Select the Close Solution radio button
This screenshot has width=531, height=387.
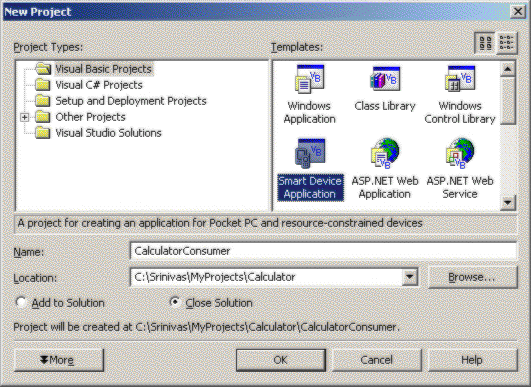(x=175, y=302)
